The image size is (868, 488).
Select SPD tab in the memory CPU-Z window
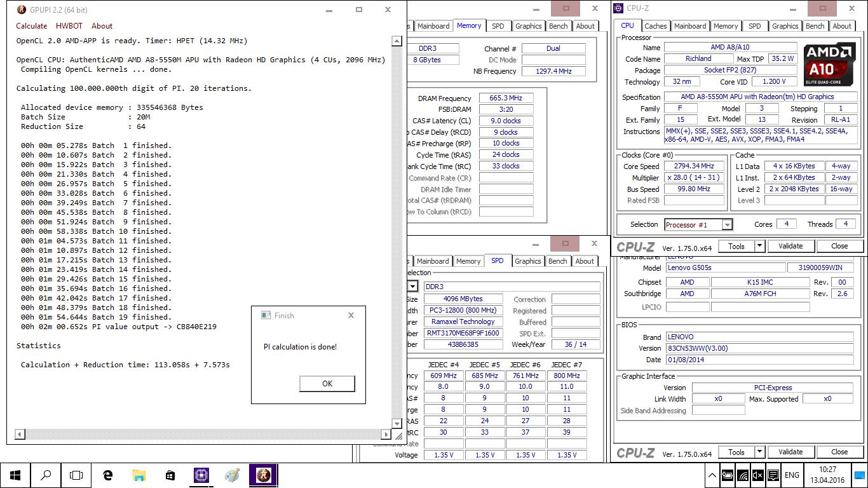click(x=498, y=26)
